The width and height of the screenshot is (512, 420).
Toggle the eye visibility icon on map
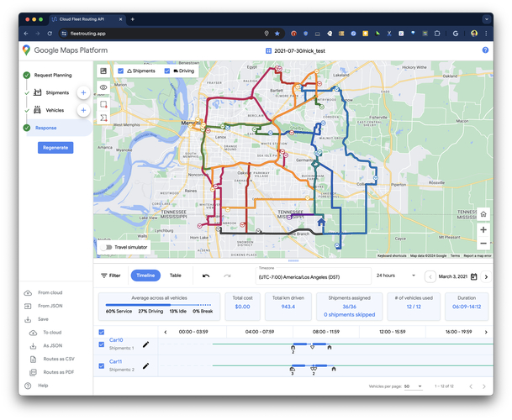pos(103,87)
